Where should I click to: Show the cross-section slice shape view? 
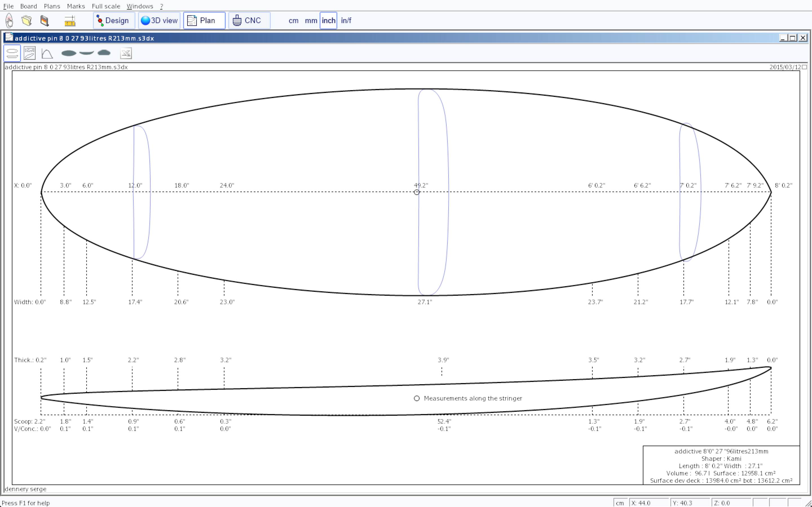tap(104, 53)
